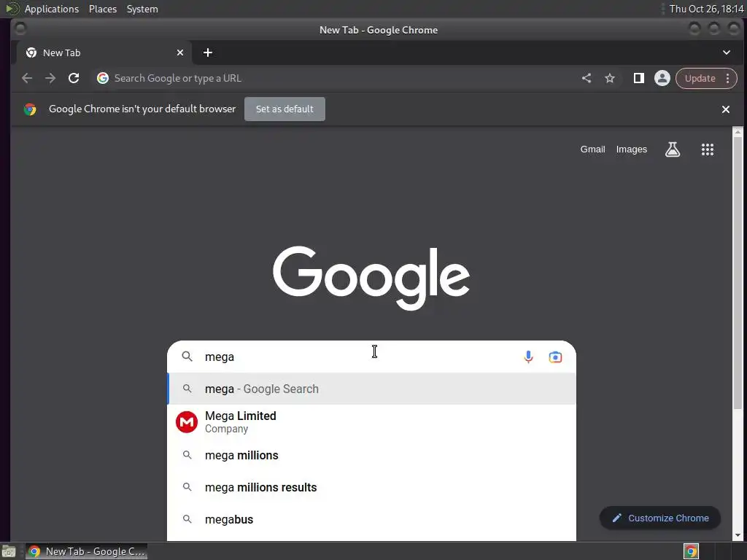This screenshot has width=747, height=560.
Task: Open the System menu
Action: click(142, 9)
